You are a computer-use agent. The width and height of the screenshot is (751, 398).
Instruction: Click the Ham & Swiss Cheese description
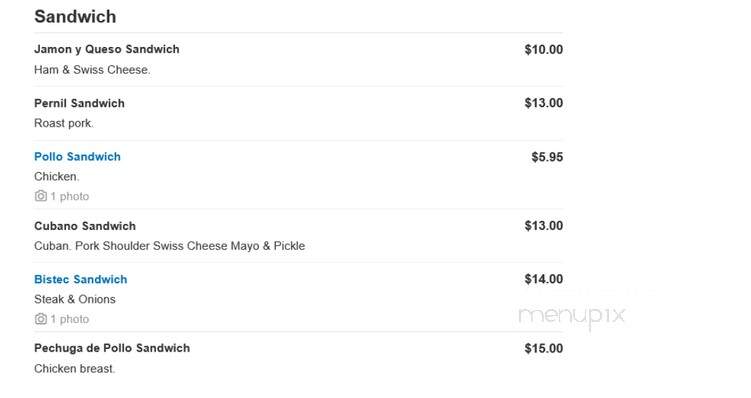pyautogui.click(x=92, y=70)
